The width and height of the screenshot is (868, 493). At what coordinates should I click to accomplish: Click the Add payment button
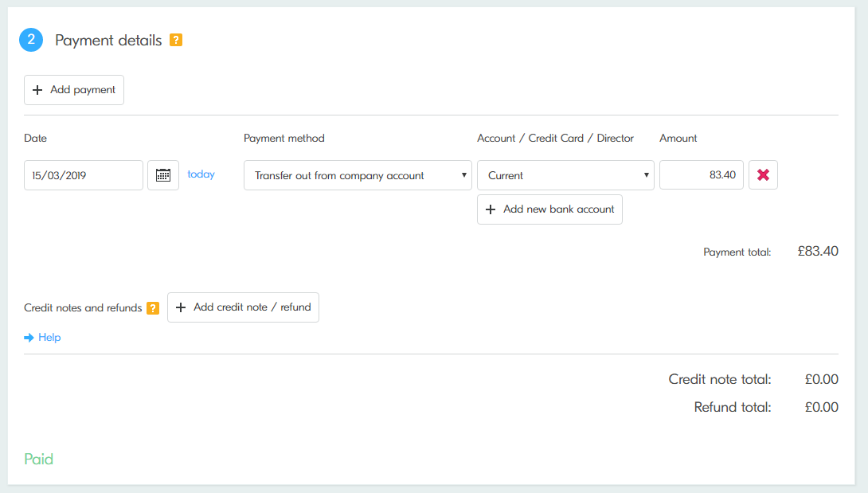tap(74, 90)
